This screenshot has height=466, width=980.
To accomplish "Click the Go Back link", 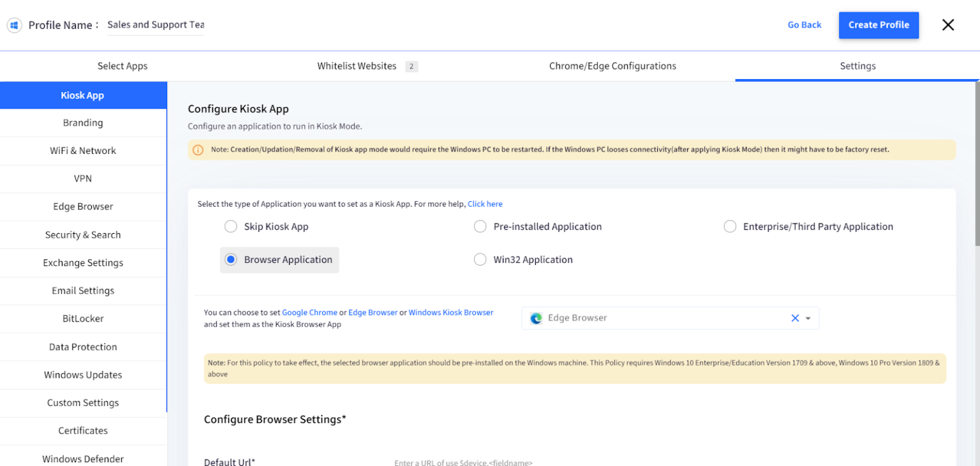I will click(x=805, y=25).
